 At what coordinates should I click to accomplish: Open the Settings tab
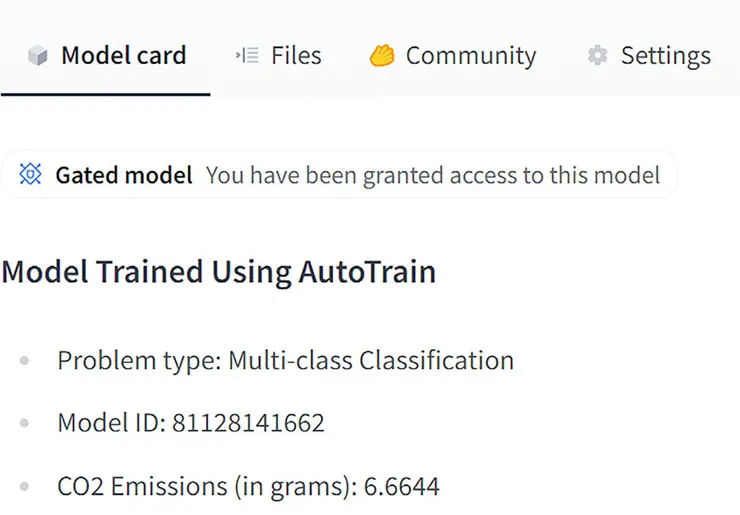point(665,56)
